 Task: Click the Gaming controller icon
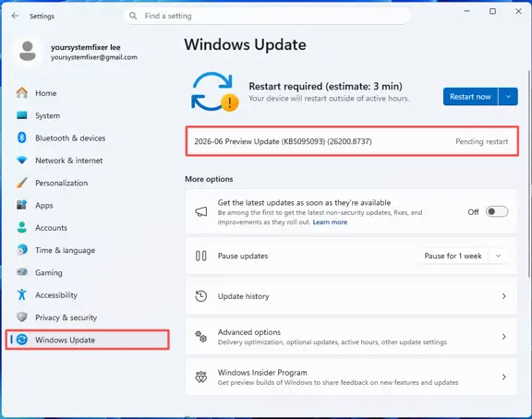tap(22, 272)
